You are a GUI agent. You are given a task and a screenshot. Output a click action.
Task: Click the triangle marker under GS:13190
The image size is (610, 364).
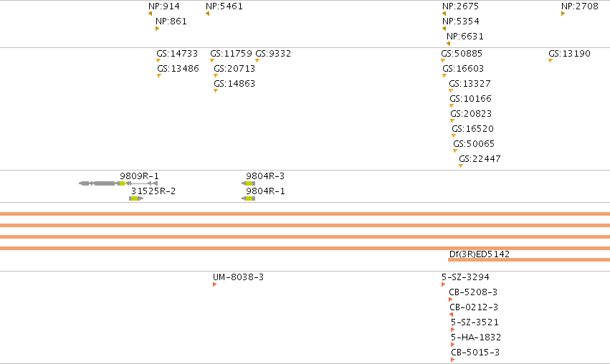point(551,61)
